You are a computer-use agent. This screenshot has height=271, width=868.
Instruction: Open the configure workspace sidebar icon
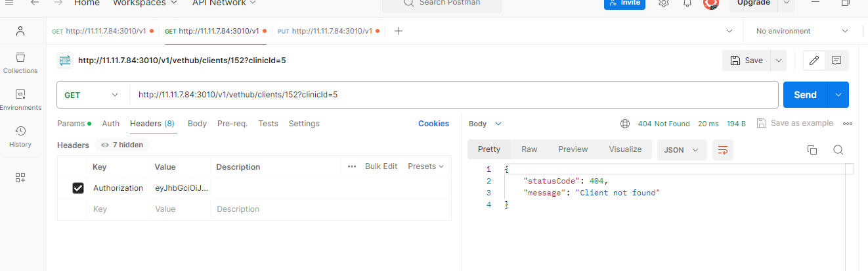point(20,177)
